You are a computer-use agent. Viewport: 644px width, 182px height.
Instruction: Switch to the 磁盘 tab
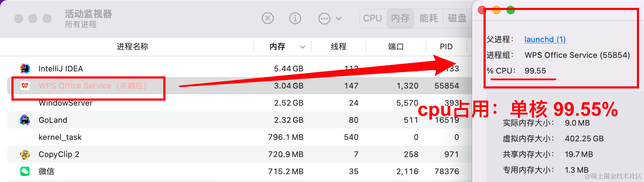457,18
